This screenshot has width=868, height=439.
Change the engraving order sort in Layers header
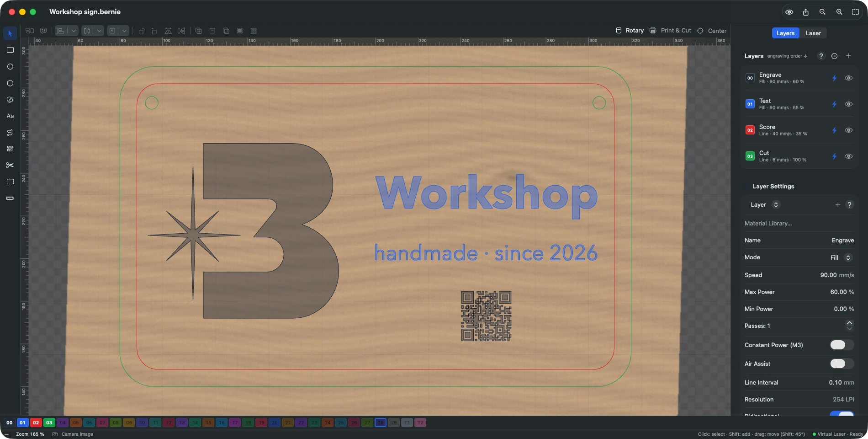(x=787, y=56)
